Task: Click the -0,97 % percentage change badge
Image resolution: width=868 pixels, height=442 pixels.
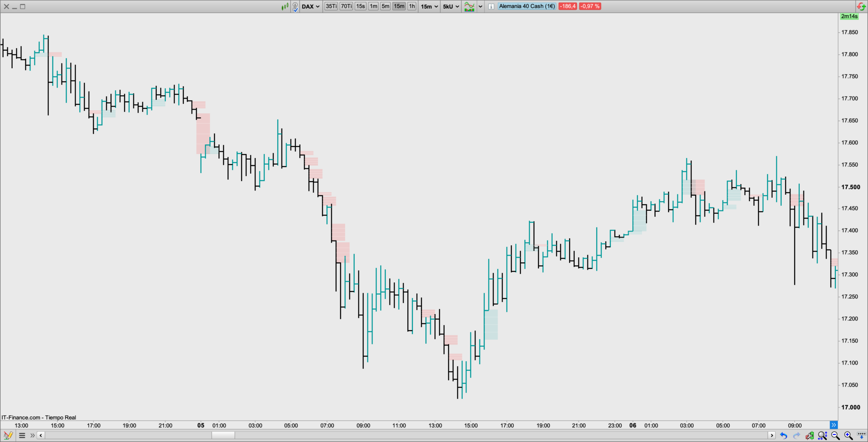Action: pos(590,6)
